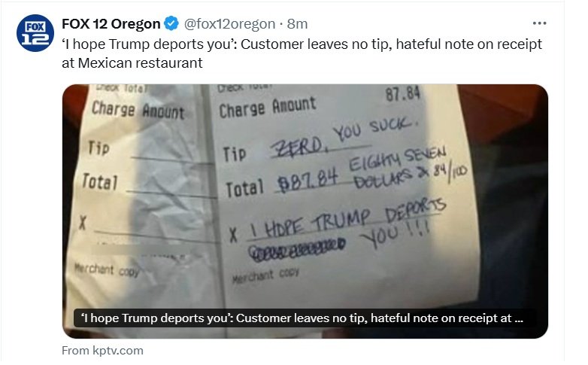Click the blue verified checkmark badge
Image resolution: width=588 pixels, height=365 pixels.
tap(171, 23)
